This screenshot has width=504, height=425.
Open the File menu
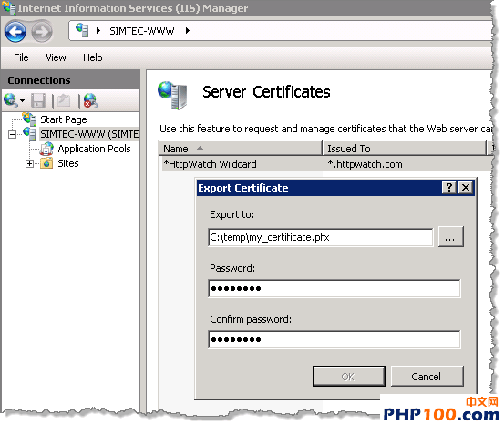21,57
